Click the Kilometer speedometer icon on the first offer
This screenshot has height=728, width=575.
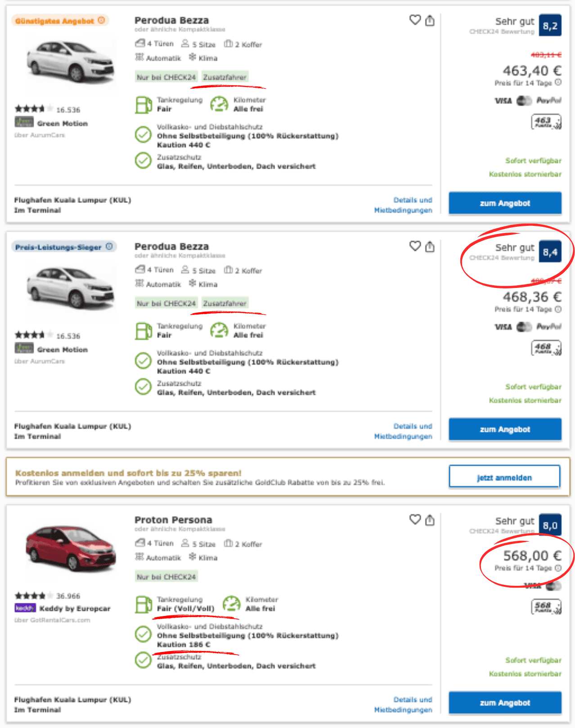[x=219, y=103]
